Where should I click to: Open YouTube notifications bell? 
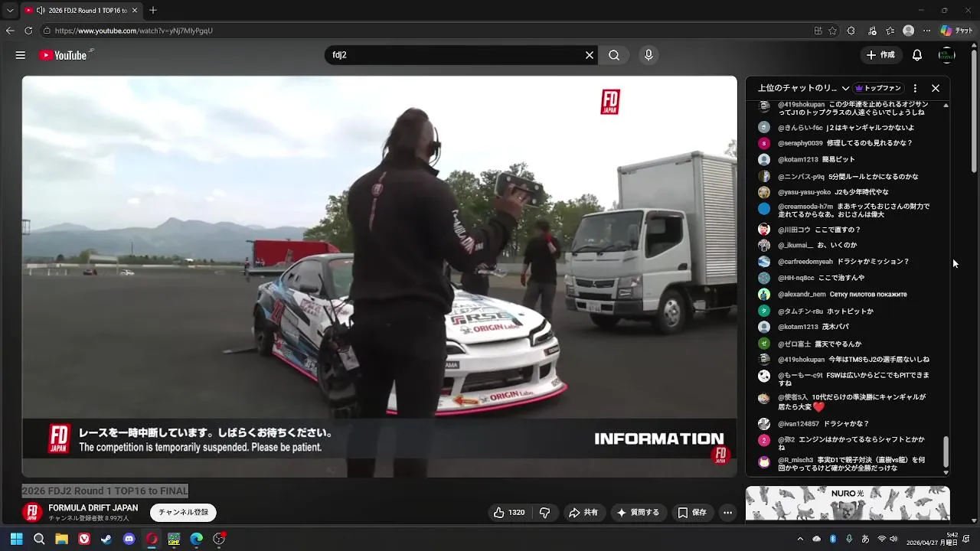917,55
